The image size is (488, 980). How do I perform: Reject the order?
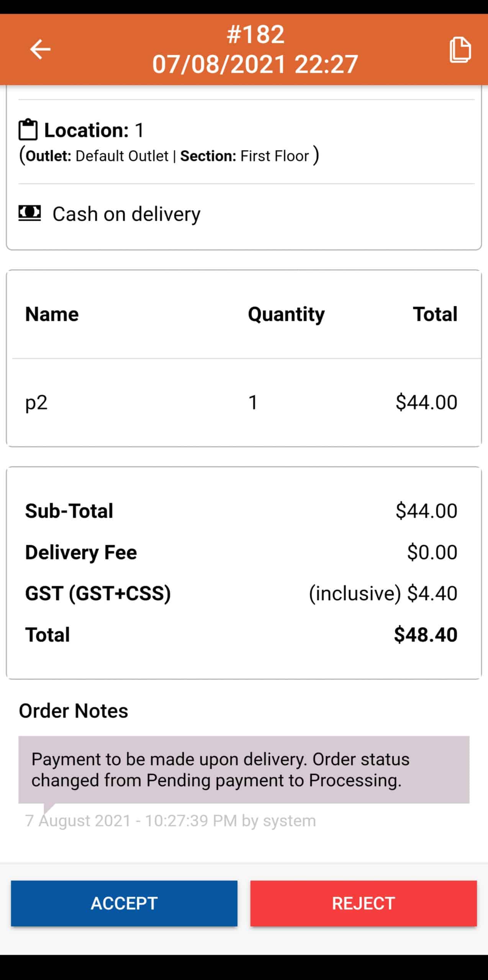point(364,903)
